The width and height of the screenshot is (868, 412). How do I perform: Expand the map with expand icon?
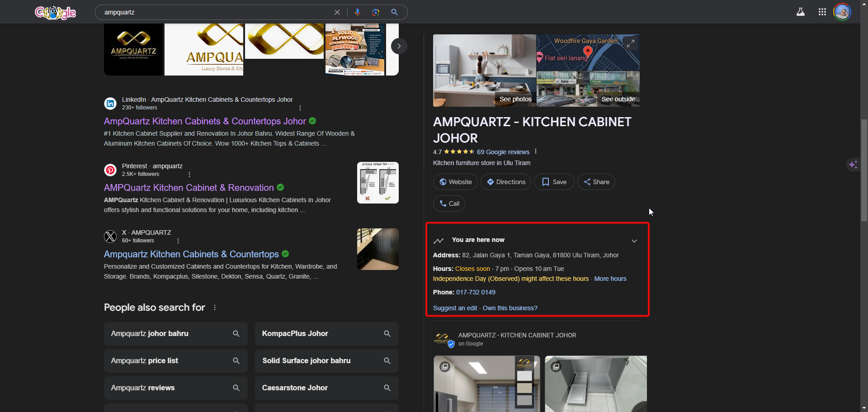630,43
